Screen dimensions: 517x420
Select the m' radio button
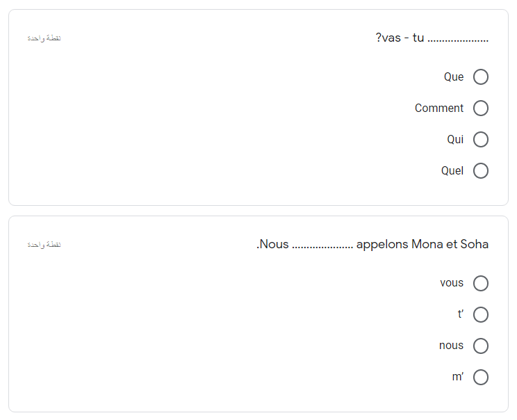click(x=480, y=377)
